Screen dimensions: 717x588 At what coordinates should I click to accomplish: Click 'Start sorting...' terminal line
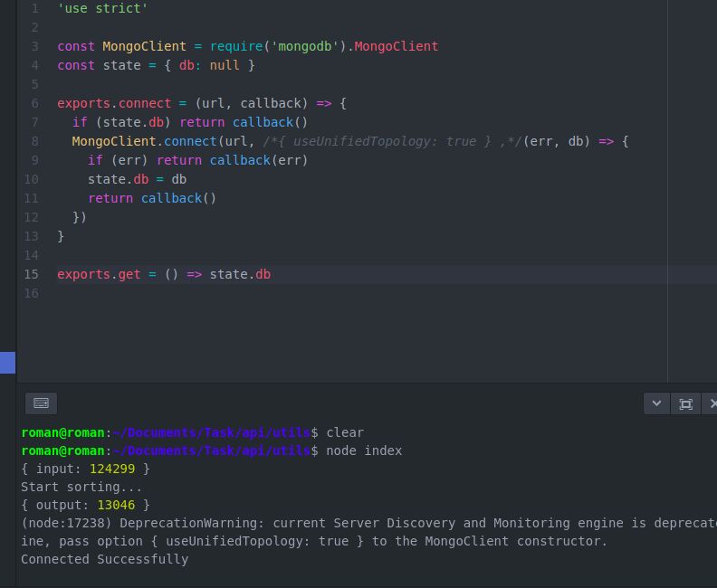81,487
